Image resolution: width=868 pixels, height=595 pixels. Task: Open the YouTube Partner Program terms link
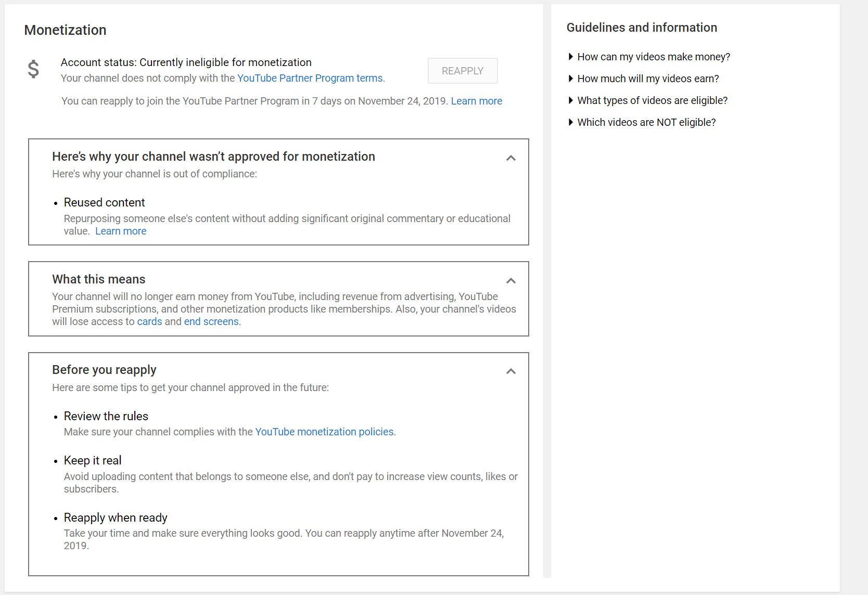pos(310,78)
